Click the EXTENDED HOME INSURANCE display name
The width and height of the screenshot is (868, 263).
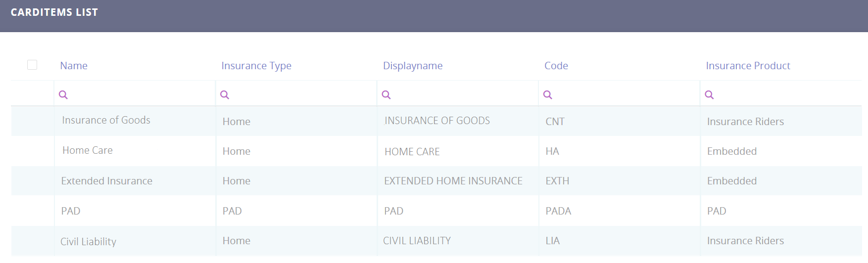(453, 181)
